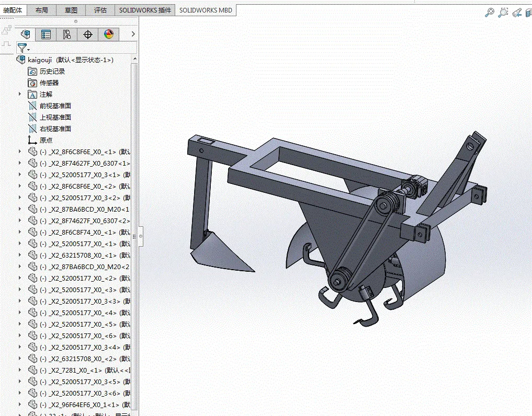This screenshot has width=532, height=416.
Task: Open the PropertyManager tab icon
Action: click(46, 34)
